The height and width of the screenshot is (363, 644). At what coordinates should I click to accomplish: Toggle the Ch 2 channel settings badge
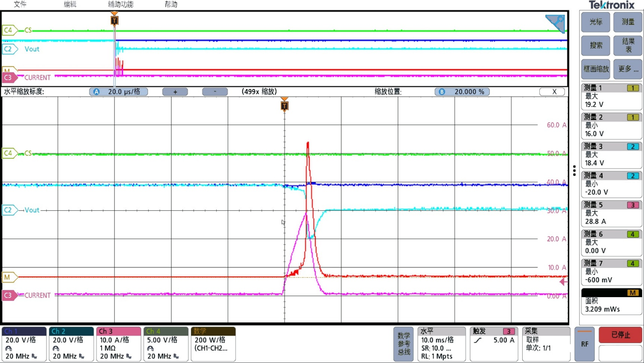pyautogui.click(x=71, y=344)
